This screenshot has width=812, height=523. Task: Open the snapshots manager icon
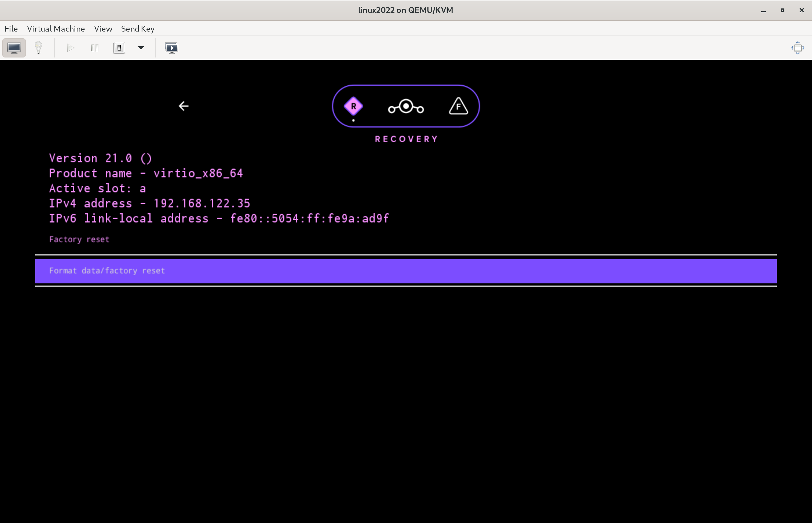pyautogui.click(x=171, y=48)
